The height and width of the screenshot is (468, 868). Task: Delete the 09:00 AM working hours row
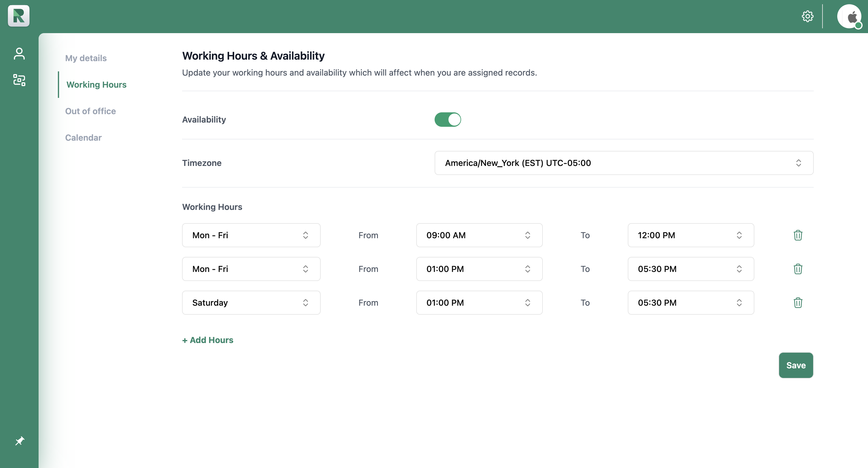point(797,235)
